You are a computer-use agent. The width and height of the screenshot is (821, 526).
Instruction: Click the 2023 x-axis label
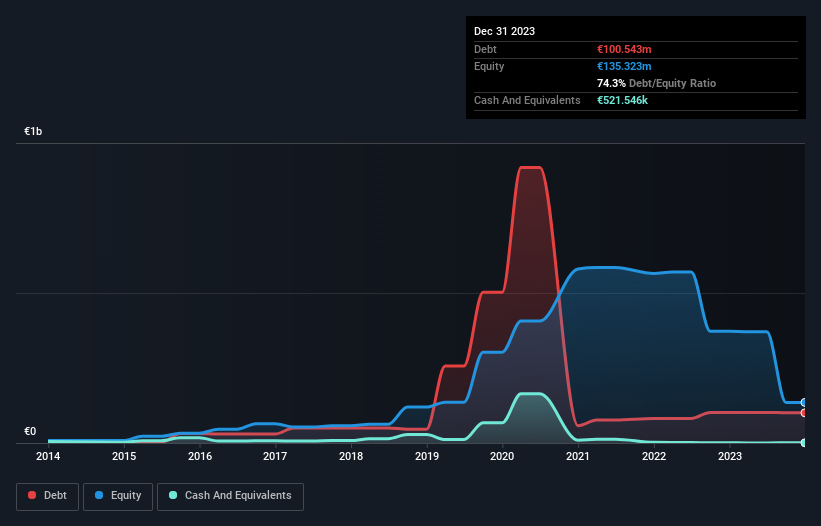730,456
